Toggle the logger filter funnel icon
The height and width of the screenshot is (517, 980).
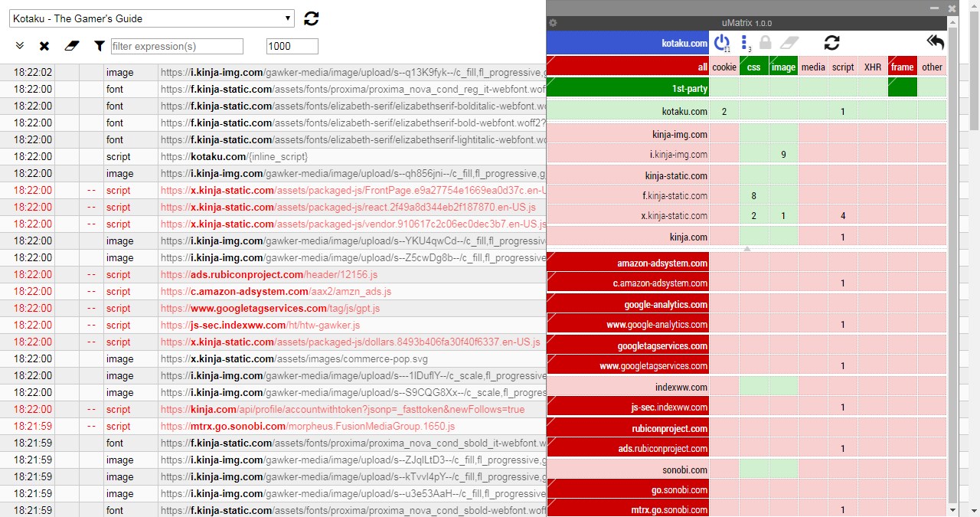(99, 47)
